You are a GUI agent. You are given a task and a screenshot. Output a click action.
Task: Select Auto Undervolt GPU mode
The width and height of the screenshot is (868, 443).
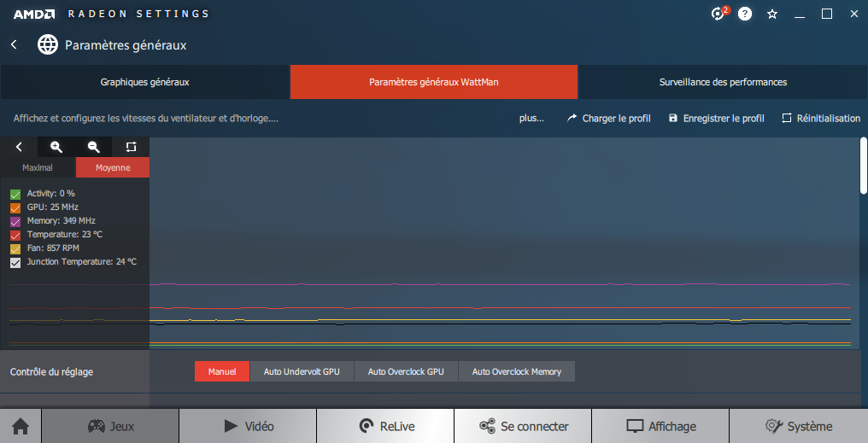click(302, 372)
